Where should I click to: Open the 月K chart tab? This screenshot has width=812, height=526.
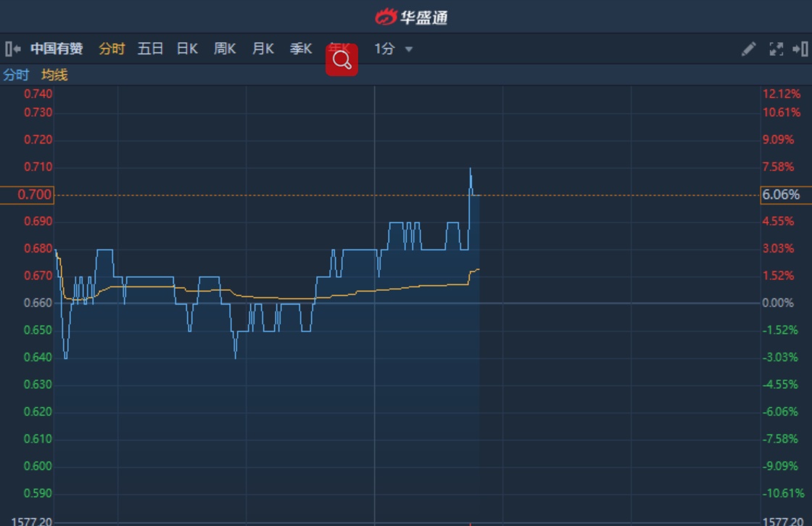(x=262, y=49)
